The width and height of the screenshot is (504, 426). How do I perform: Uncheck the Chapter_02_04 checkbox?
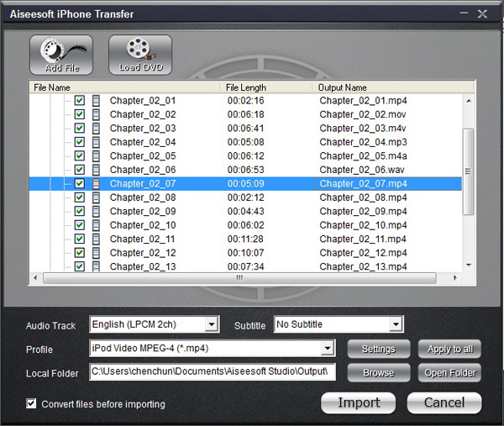[x=80, y=142]
